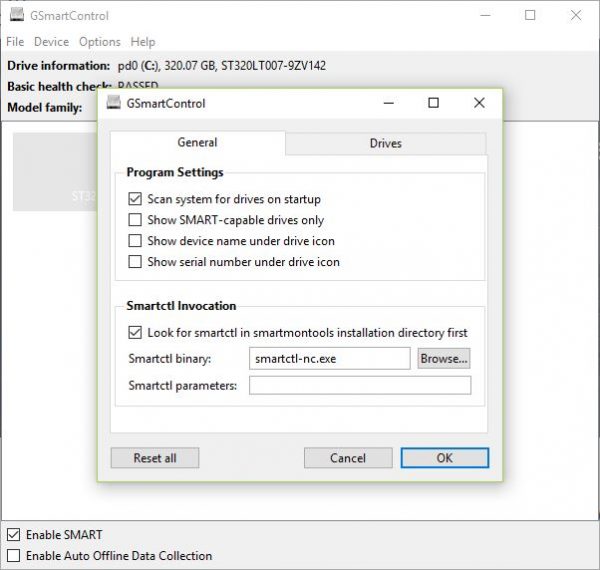This screenshot has width=600, height=570.
Task: Click the 'Smartctl binary:' label
Action: [170, 359]
